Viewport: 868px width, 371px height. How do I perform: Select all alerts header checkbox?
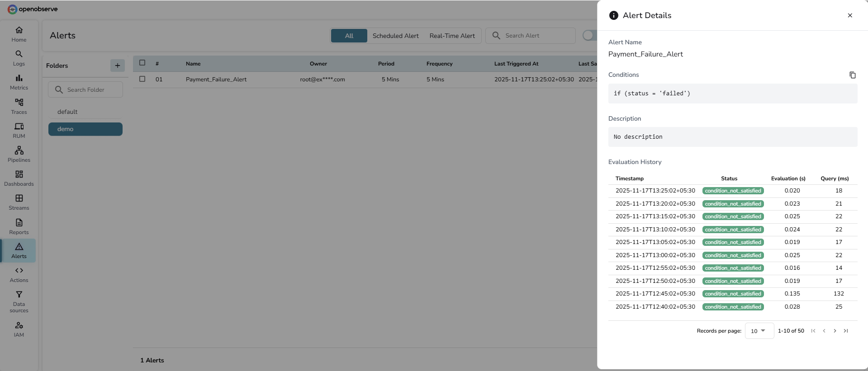[142, 63]
